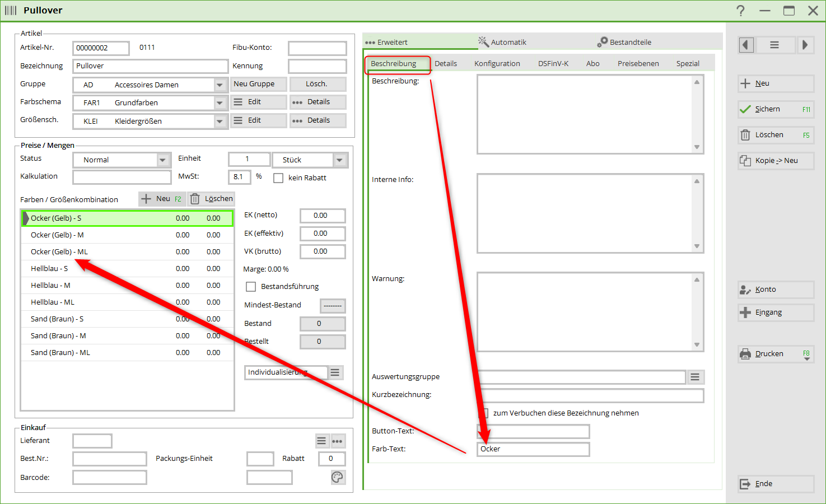Viewport: 826px width, 504px height.
Task: Click the Individualisierung list icon
Action: (x=335, y=372)
